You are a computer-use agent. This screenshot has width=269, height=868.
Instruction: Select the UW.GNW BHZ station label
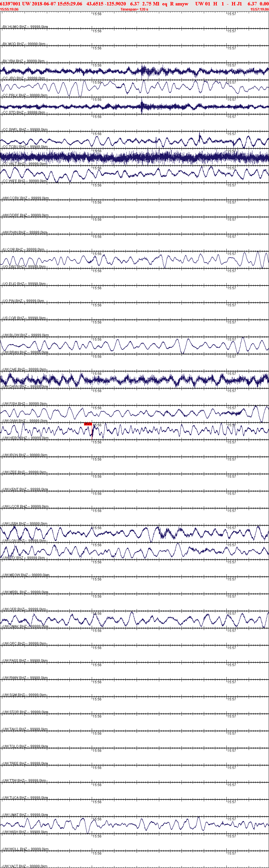25,421
